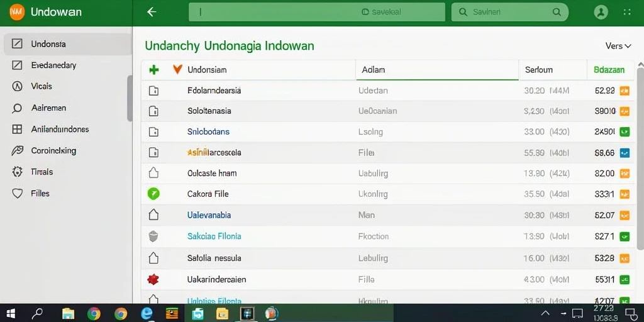
Task: Click the home icon of Oulcaste hnam row
Action: pos(153,173)
